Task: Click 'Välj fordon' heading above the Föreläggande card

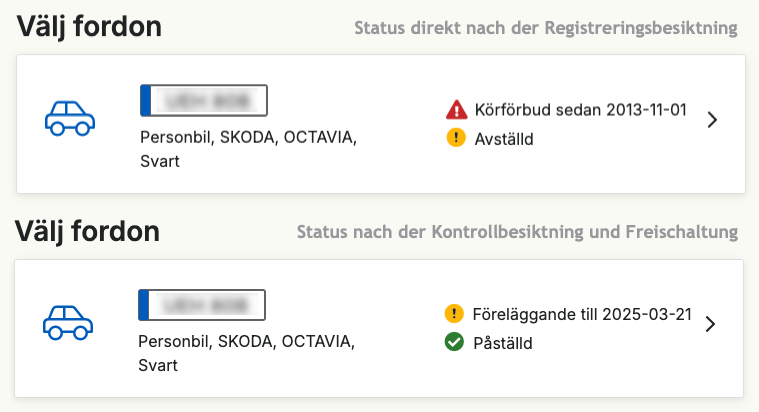Action: click(x=87, y=232)
